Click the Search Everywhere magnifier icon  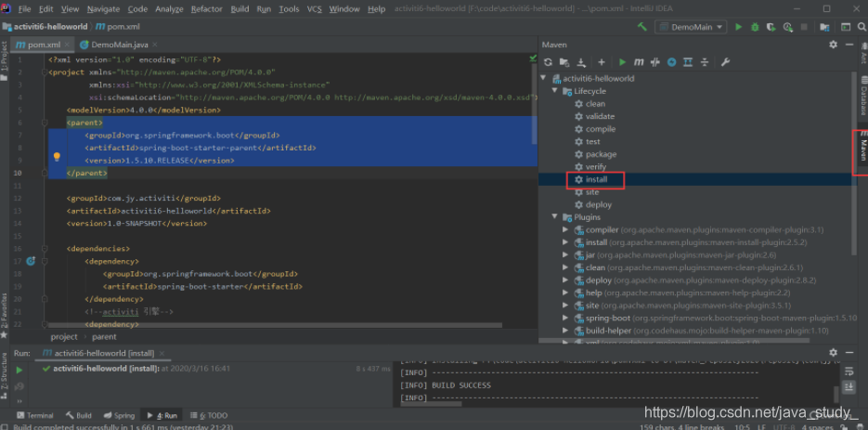(862, 27)
